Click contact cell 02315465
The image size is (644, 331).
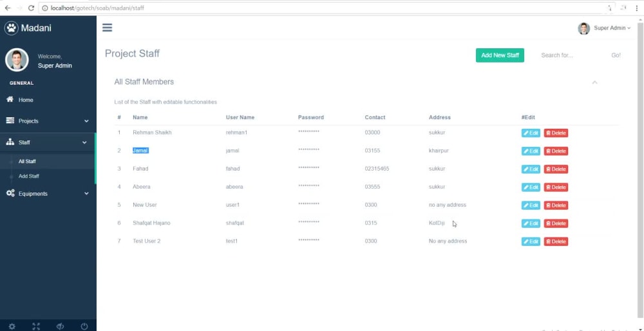pos(377,168)
